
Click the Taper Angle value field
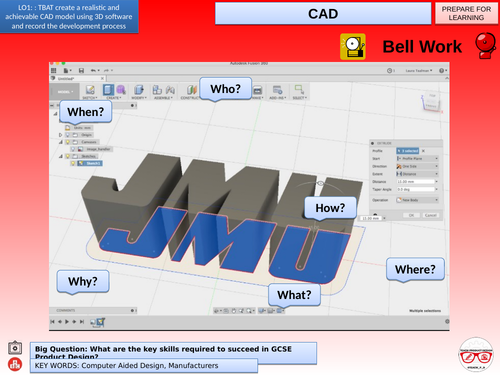point(416,189)
